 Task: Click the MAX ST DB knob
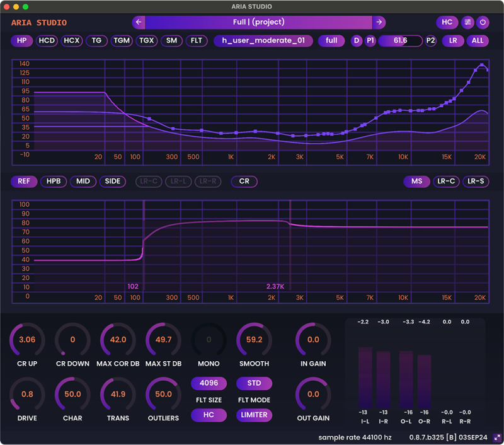(163, 340)
